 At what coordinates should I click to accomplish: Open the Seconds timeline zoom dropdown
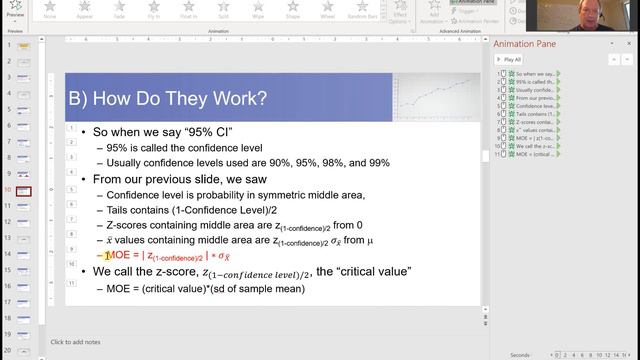[x=520, y=355]
